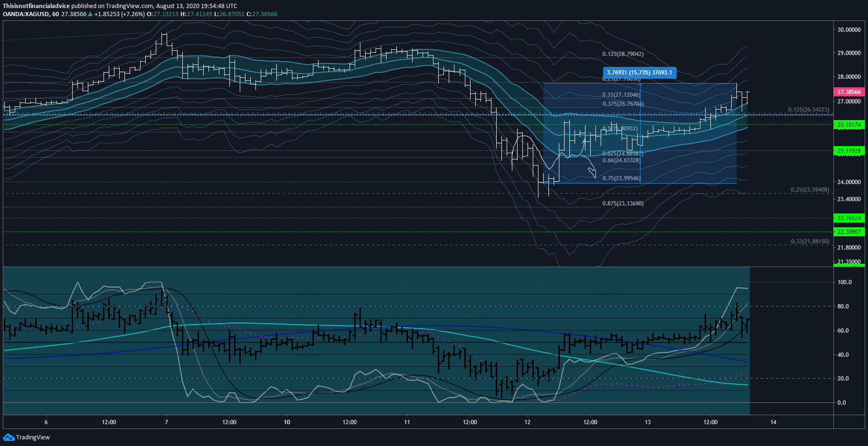
Task: Click the price axis value 28.00000
Action: point(849,77)
